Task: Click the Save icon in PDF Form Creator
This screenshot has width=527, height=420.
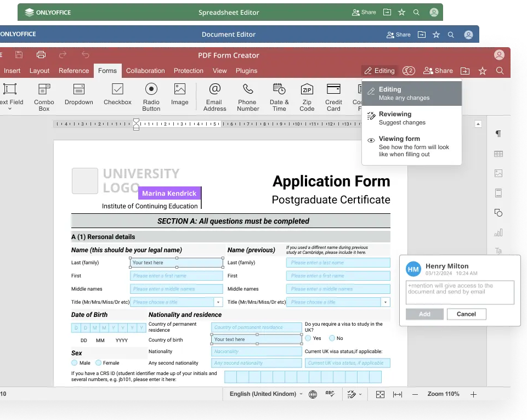Action: coord(19,55)
